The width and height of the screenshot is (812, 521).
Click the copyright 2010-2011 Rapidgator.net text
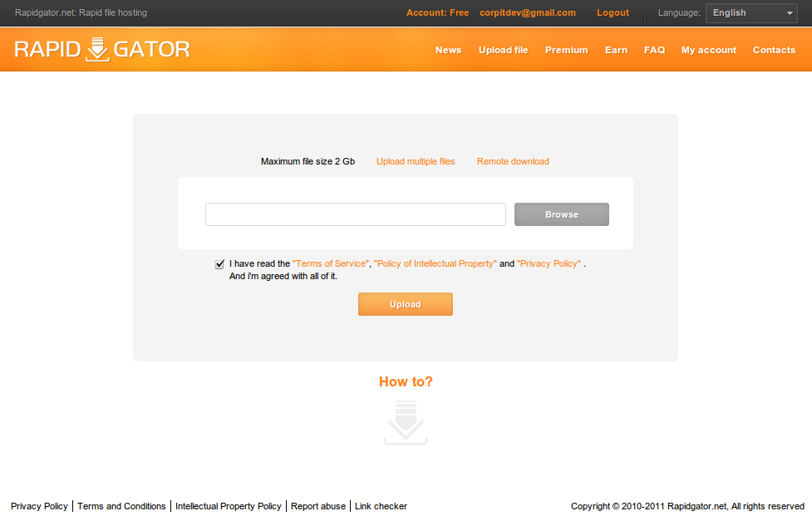pos(687,506)
